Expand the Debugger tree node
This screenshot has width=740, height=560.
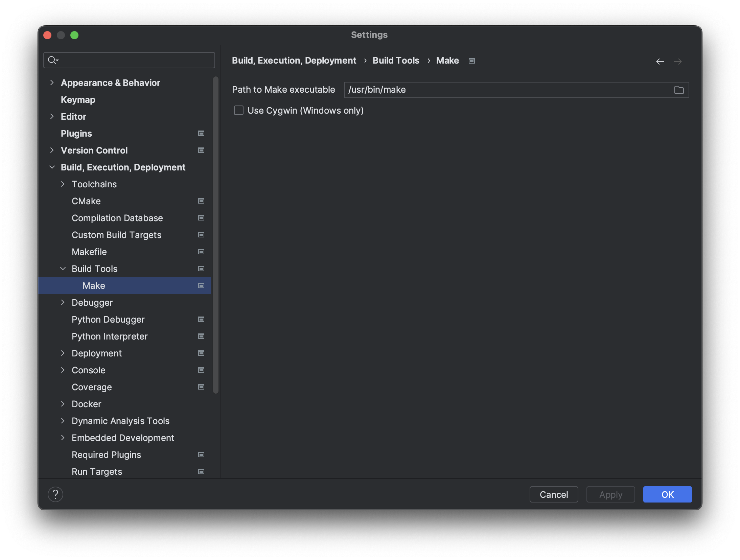tap(63, 302)
